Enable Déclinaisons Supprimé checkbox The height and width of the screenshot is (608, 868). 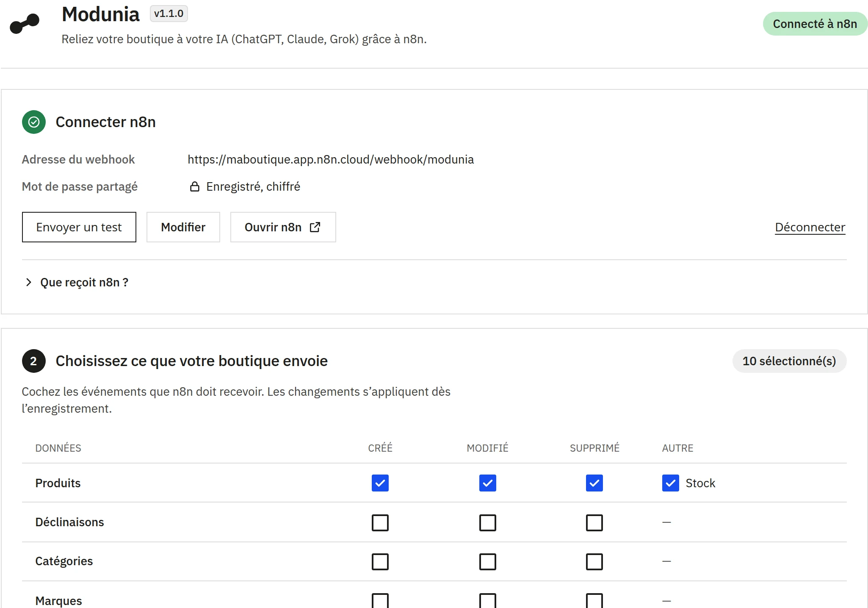(594, 522)
